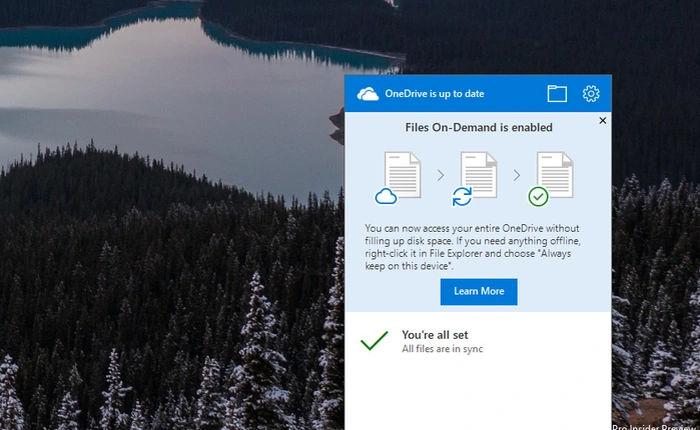Click the synced file checkmark icon
The image size is (700, 430).
pyautogui.click(x=550, y=179)
